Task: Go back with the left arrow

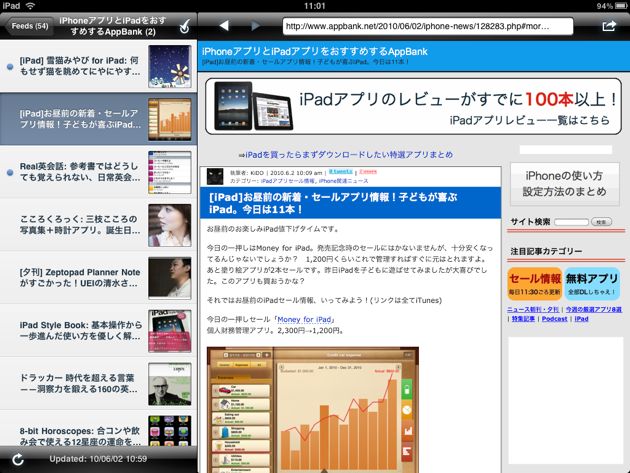Action: click(x=224, y=26)
